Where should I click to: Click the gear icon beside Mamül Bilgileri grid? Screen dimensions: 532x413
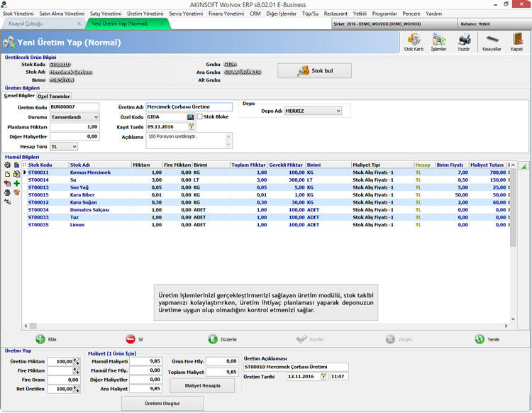(7, 165)
